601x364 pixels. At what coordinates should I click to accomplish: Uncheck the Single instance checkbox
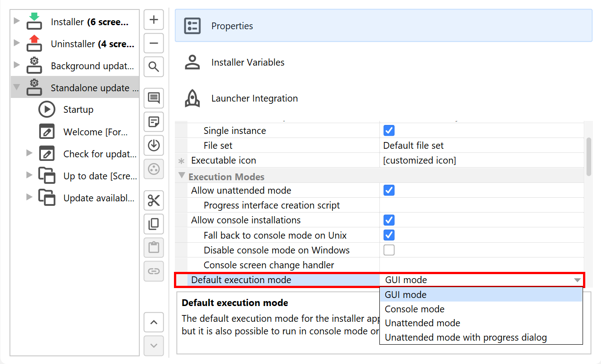click(389, 131)
